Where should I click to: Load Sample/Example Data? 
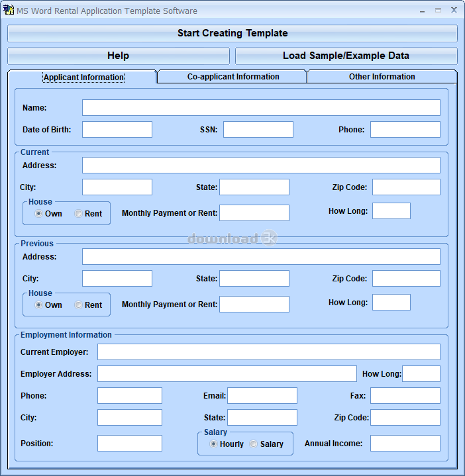(x=346, y=56)
